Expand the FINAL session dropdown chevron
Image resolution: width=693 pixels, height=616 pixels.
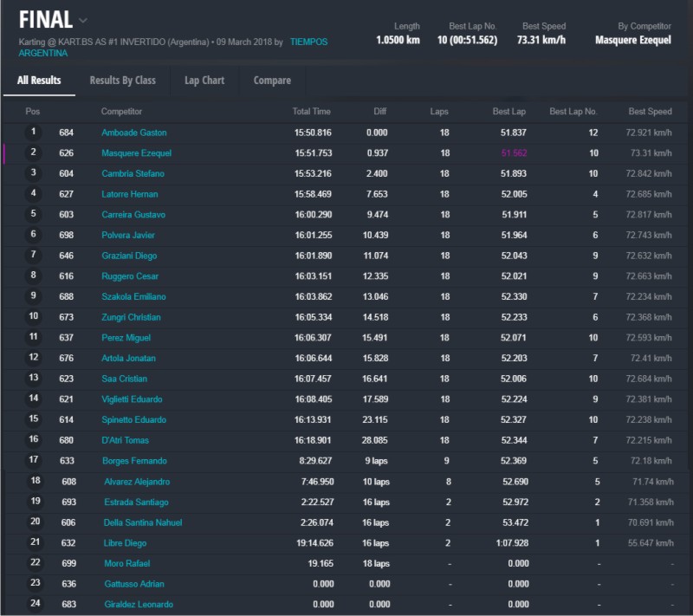82,20
